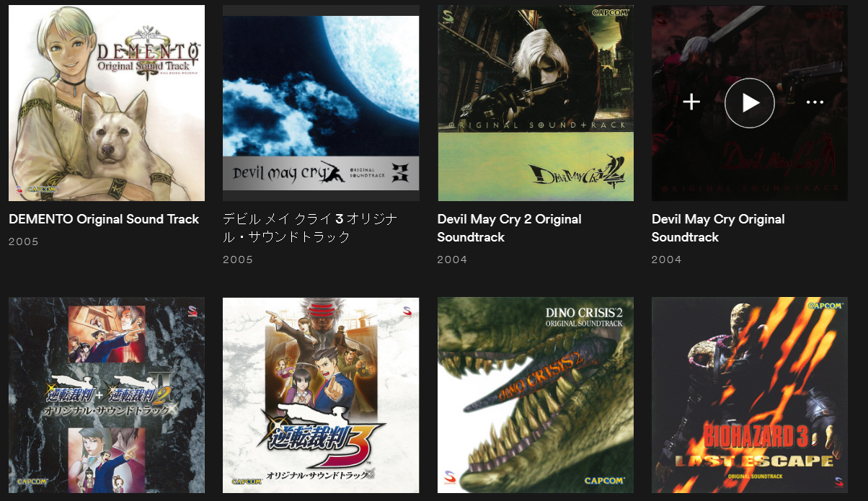Add Devil May Cry Original Soundtrack to library

coord(691,102)
